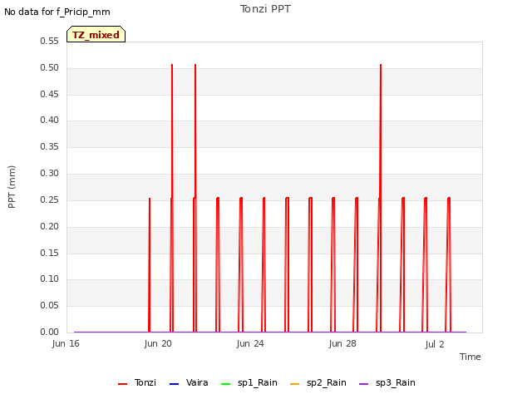This screenshot has width=532, height=399.
Task: Click the Jun 24 x-axis label
Action: point(250,343)
